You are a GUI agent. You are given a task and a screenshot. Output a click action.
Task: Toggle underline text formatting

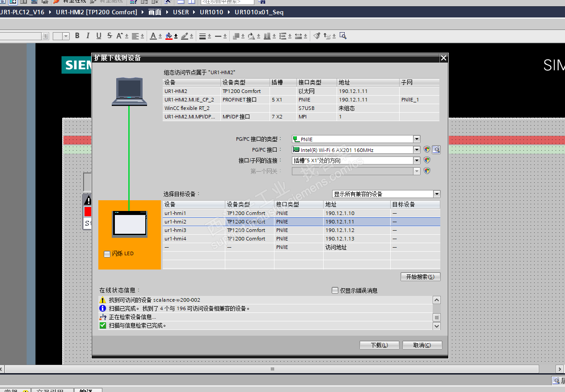[98, 36]
